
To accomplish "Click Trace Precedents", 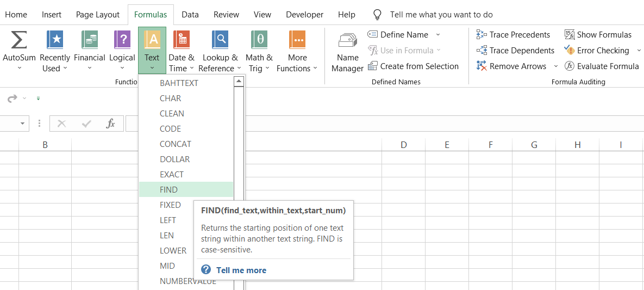I will tap(513, 35).
